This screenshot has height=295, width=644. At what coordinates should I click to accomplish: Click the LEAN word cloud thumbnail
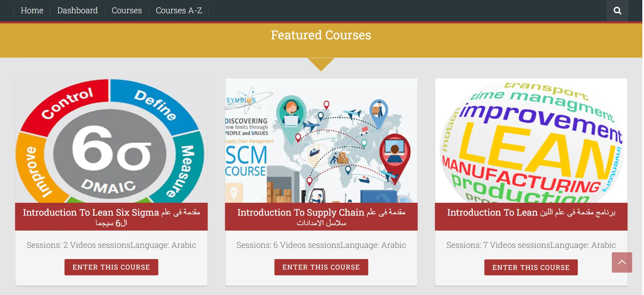click(x=531, y=141)
